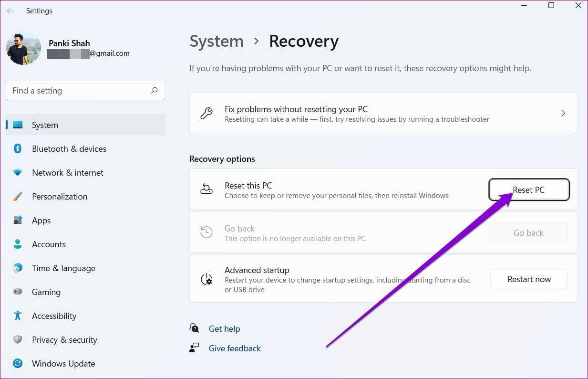
Task: Open the Time & language globe icon
Action: (x=18, y=268)
